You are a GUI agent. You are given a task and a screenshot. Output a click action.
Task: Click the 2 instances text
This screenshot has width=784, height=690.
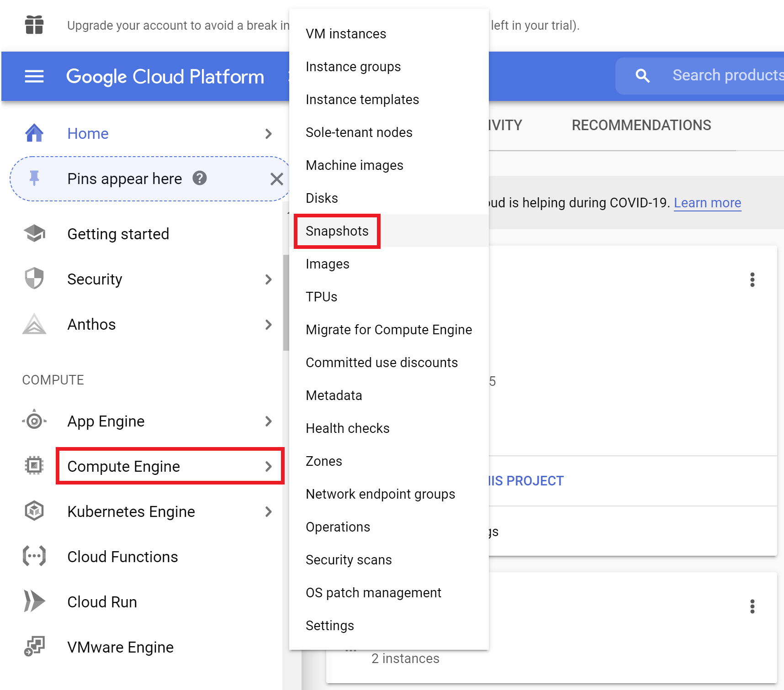(405, 658)
